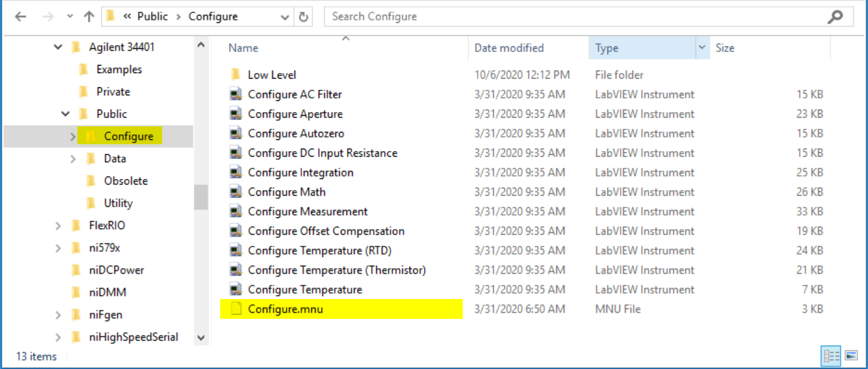Select the Configure Math file name

coord(286,192)
